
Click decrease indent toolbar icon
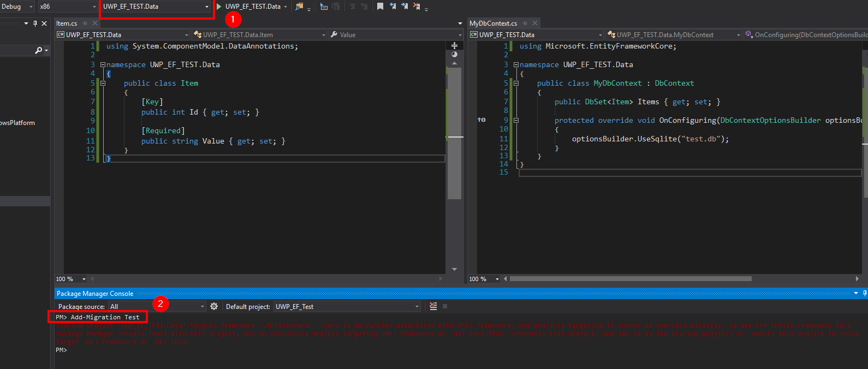[352, 7]
